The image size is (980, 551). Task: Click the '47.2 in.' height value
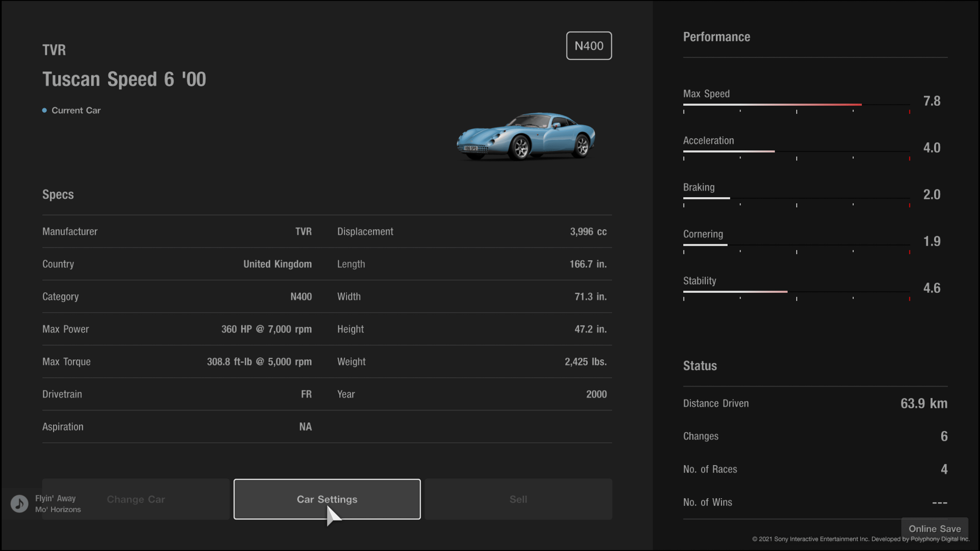tap(591, 329)
